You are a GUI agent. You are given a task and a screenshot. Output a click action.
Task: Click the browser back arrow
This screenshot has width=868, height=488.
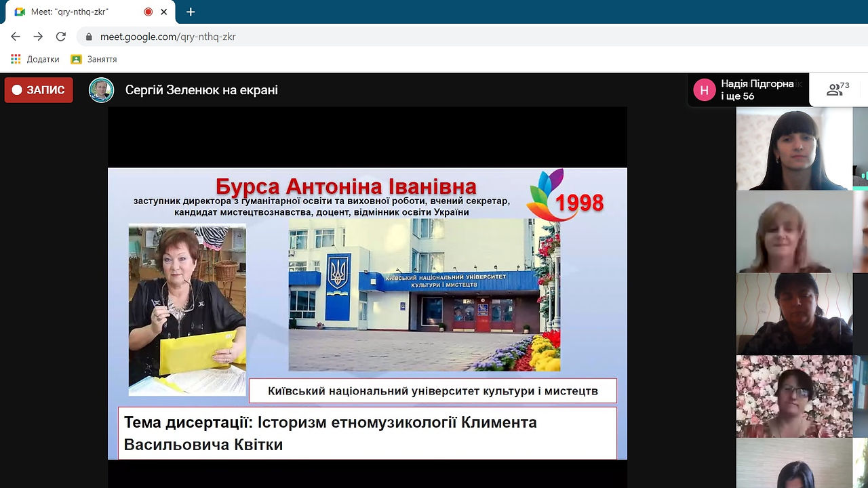[16, 37]
